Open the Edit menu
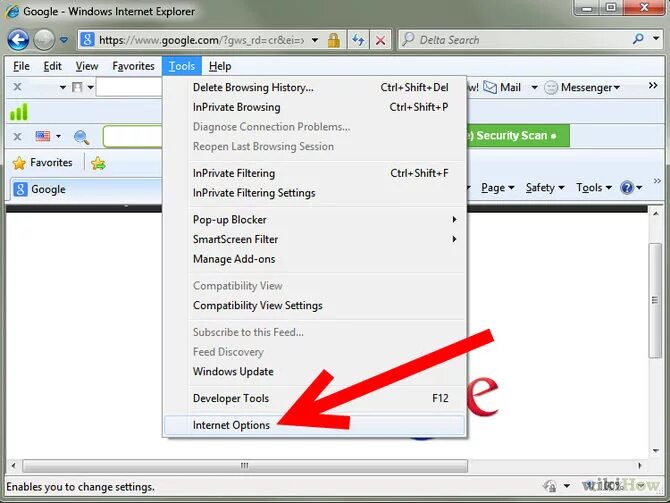Image resolution: width=670 pixels, height=503 pixels. point(53,66)
